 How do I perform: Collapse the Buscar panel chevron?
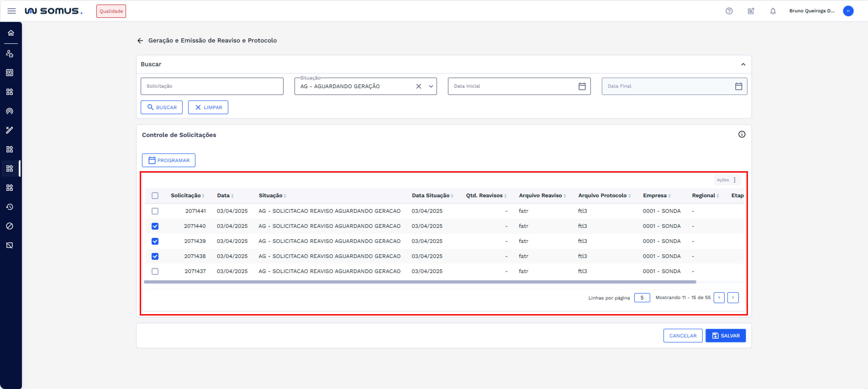743,64
